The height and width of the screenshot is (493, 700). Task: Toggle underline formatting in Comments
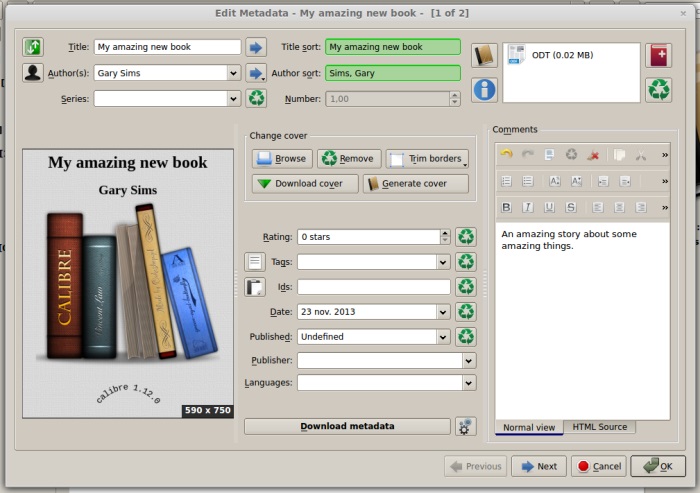coord(549,207)
